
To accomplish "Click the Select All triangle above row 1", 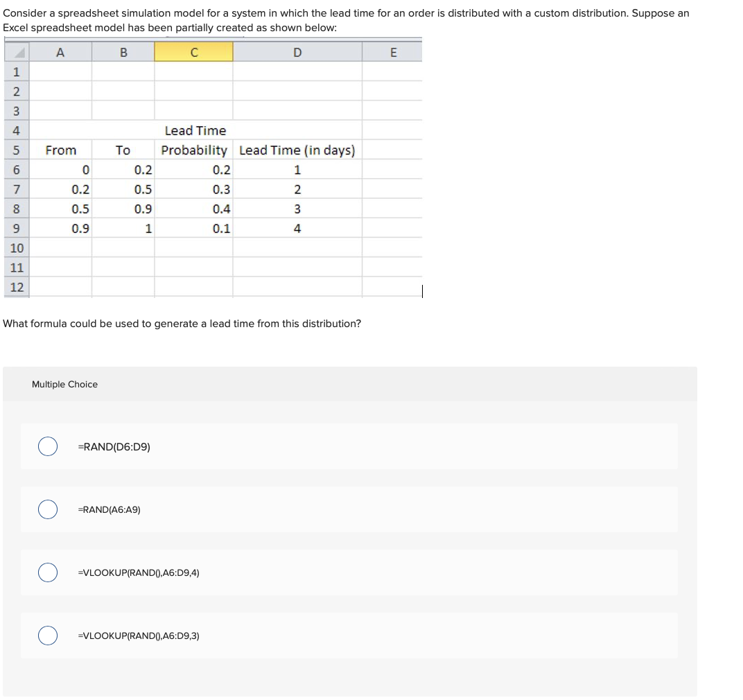I will [x=17, y=51].
